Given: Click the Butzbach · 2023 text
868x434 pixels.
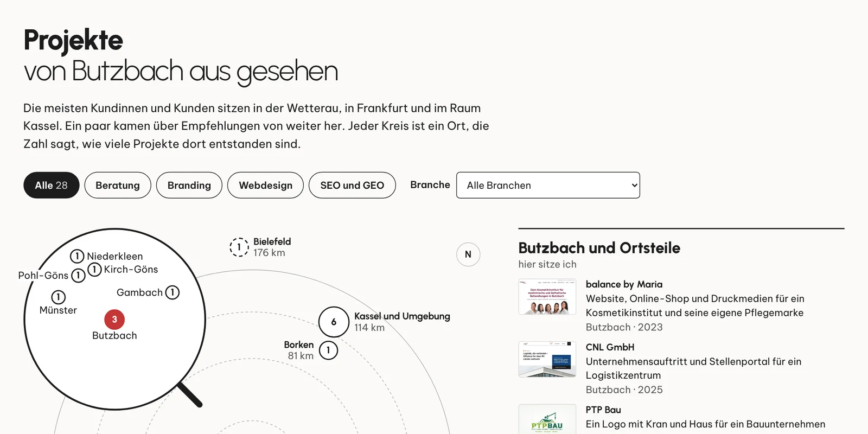Looking at the screenshot, I should tap(624, 327).
